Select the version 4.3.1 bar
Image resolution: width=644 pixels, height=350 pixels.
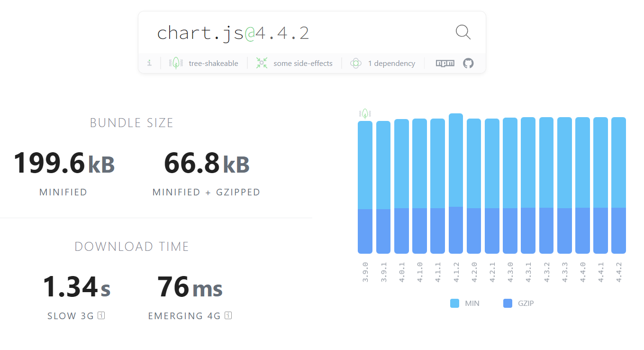tap(528, 185)
